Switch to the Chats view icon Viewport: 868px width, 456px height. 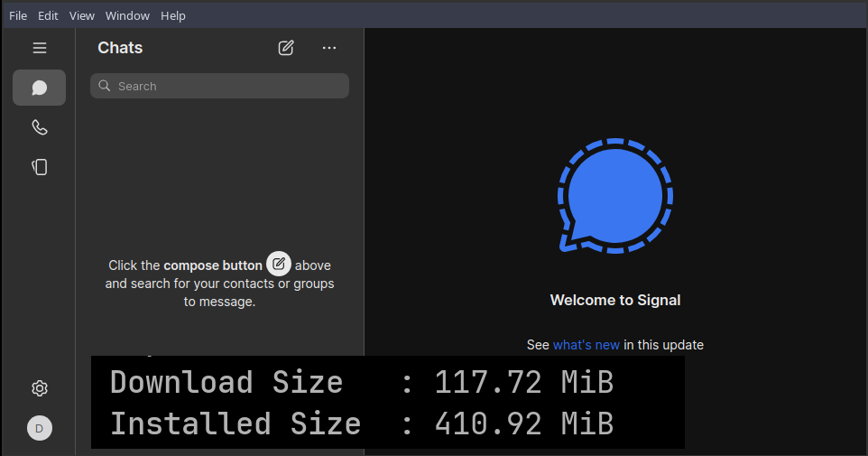click(39, 88)
